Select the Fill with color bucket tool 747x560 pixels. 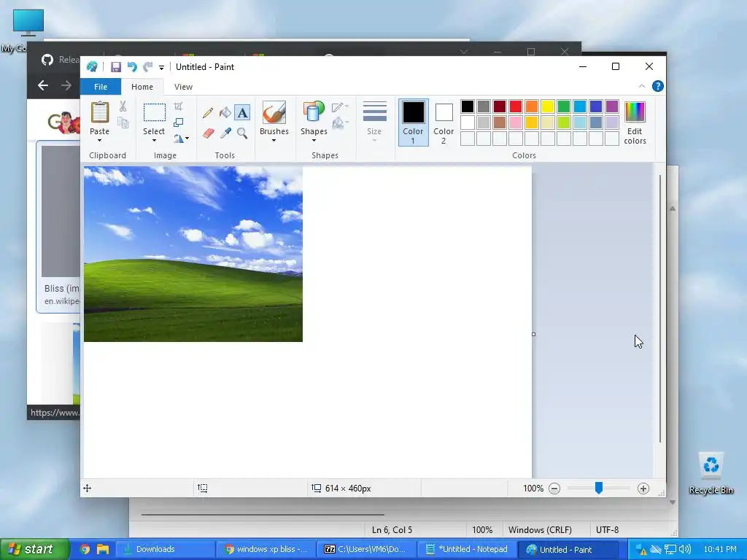click(x=225, y=112)
